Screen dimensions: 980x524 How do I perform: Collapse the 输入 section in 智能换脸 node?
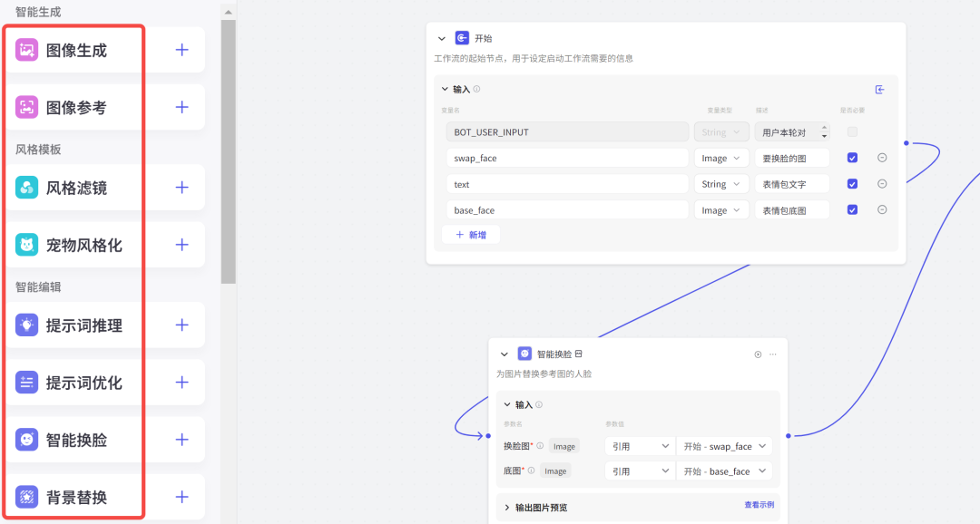(507, 404)
